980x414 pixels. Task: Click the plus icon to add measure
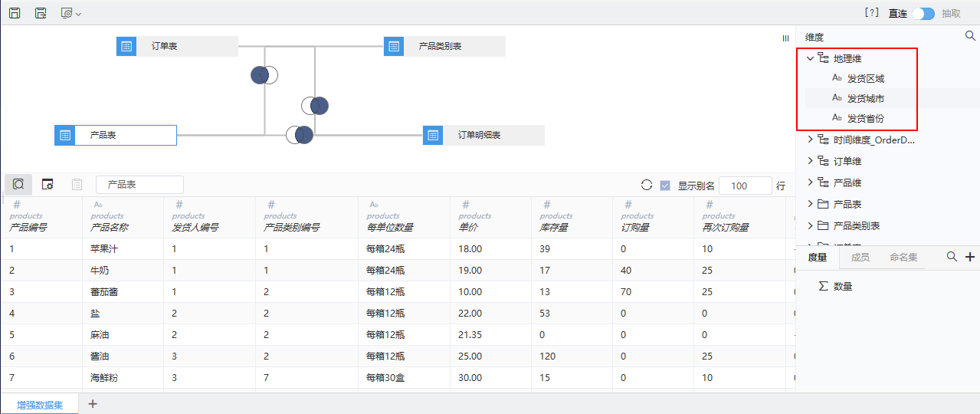click(970, 257)
